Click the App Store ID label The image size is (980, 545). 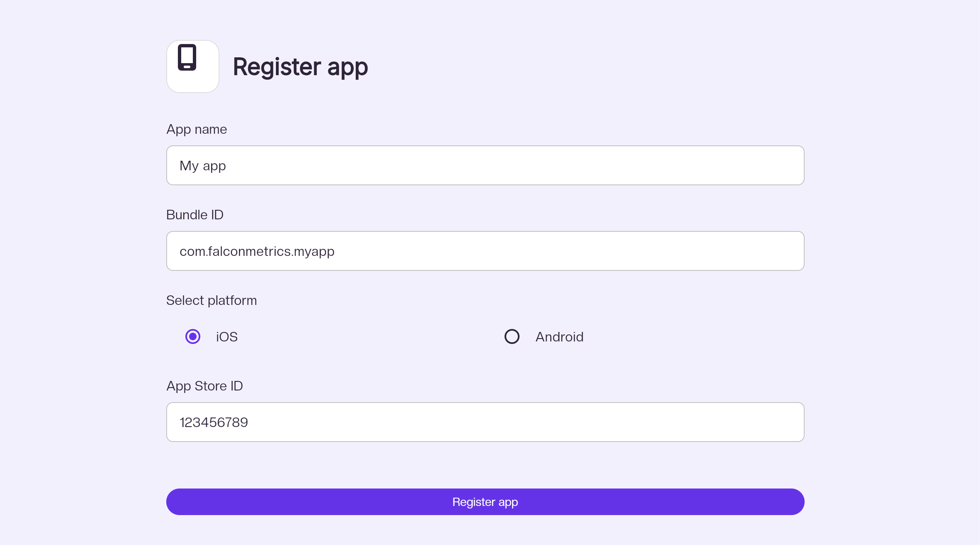tap(204, 386)
